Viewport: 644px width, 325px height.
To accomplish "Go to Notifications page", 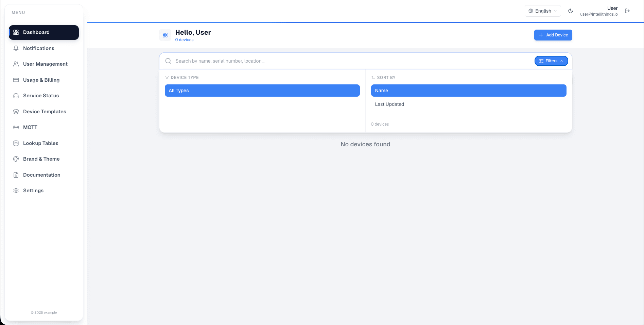I will point(44,48).
